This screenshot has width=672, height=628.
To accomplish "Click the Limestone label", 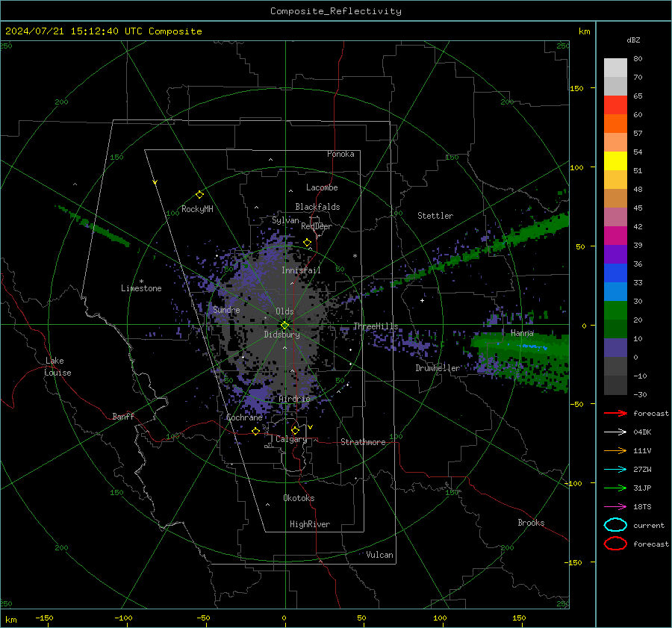I will coord(141,288).
